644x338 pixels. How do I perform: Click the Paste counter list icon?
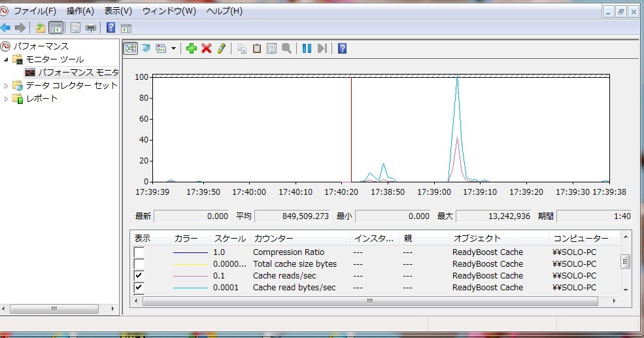click(257, 48)
